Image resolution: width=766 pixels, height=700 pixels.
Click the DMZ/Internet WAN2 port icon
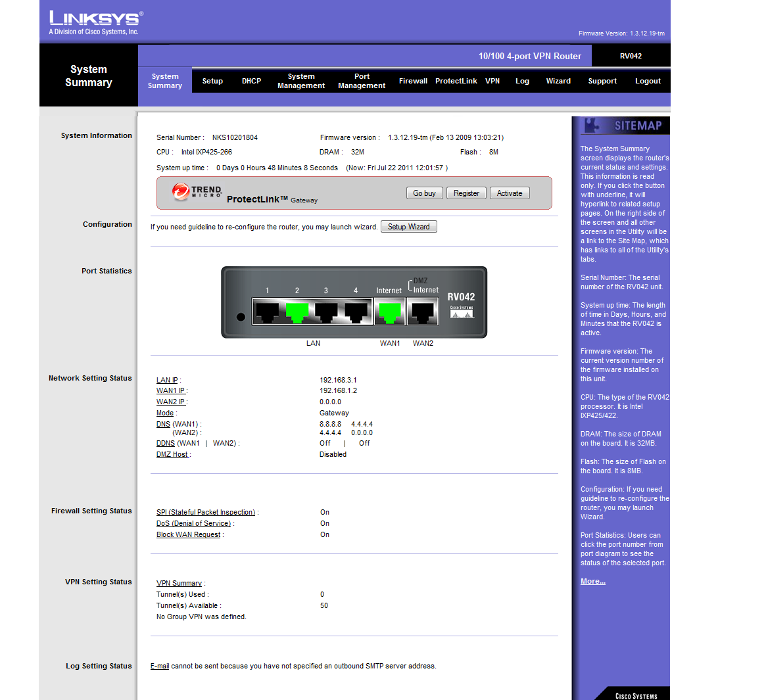click(x=423, y=312)
